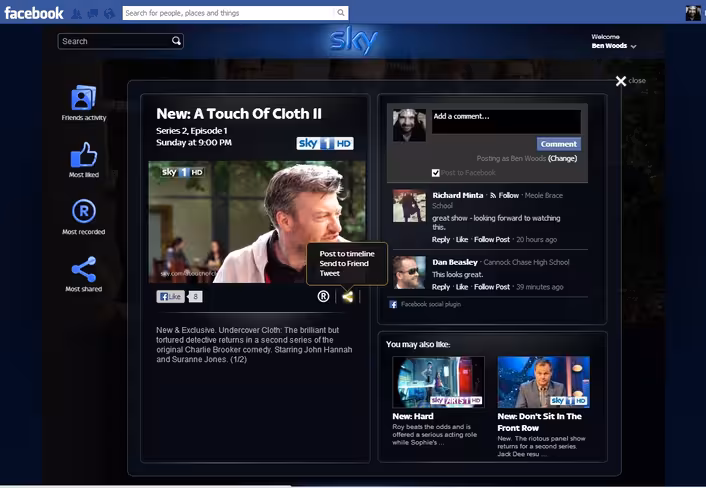The width and height of the screenshot is (706, 488).
Task: Select Tweet in share popup
Action: tap(330, 273)
